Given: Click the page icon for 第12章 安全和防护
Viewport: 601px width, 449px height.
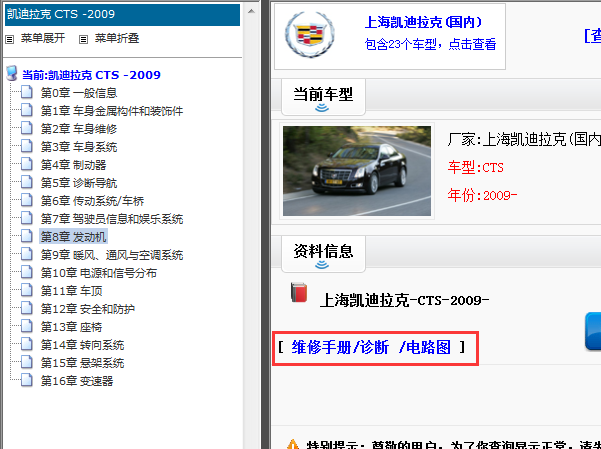Looking at the screenshot, I should click(27, 309).
